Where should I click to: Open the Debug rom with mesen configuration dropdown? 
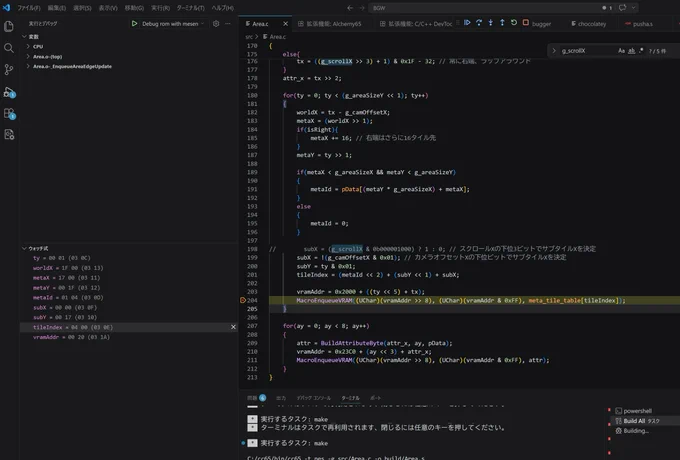coord(173,24)
